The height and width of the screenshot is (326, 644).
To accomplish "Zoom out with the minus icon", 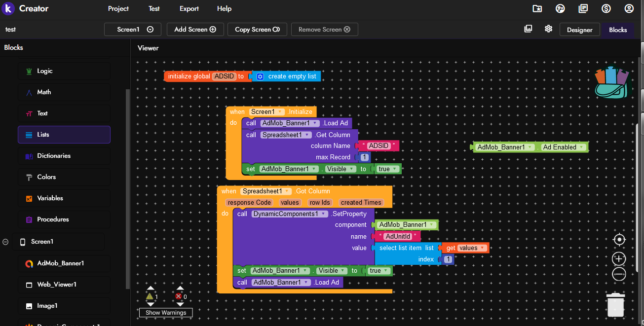I will [619, 275].
